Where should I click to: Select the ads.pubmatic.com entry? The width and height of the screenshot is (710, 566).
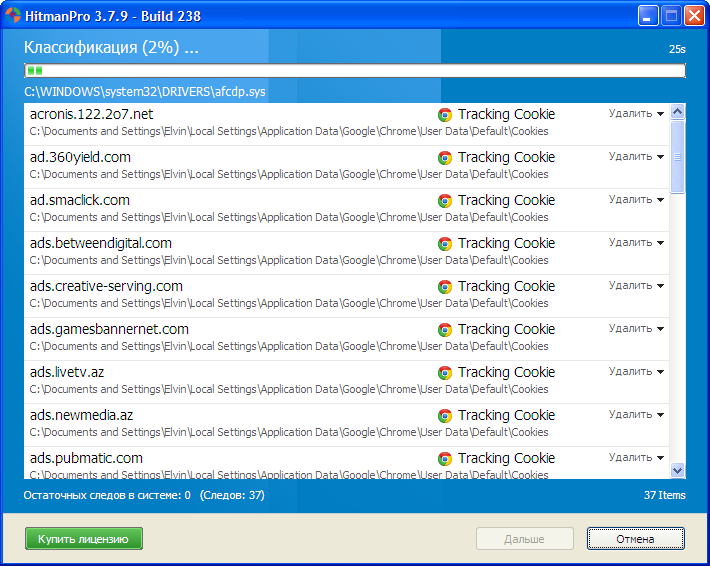(346, 463)
